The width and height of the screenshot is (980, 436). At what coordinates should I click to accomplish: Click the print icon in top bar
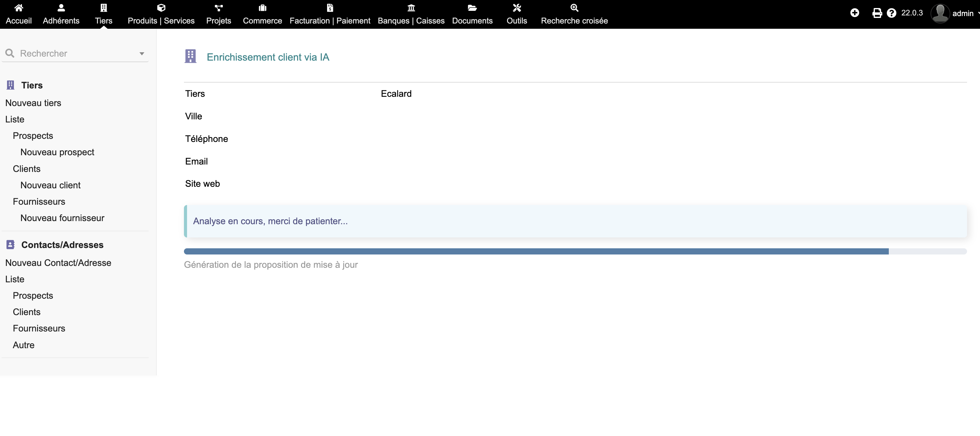pos(877,13)
